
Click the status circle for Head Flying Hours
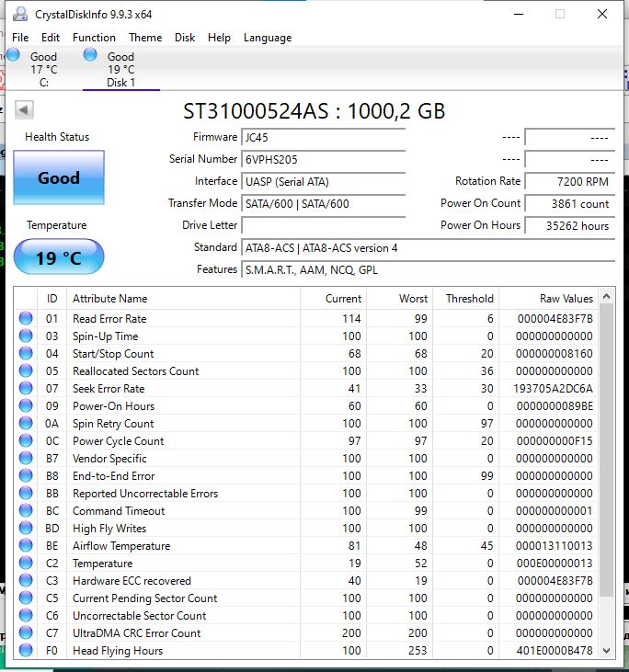tap(26, 650)
